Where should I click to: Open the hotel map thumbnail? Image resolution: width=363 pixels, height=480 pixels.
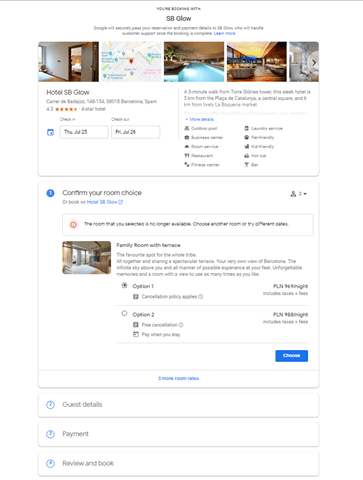point(131,62)
